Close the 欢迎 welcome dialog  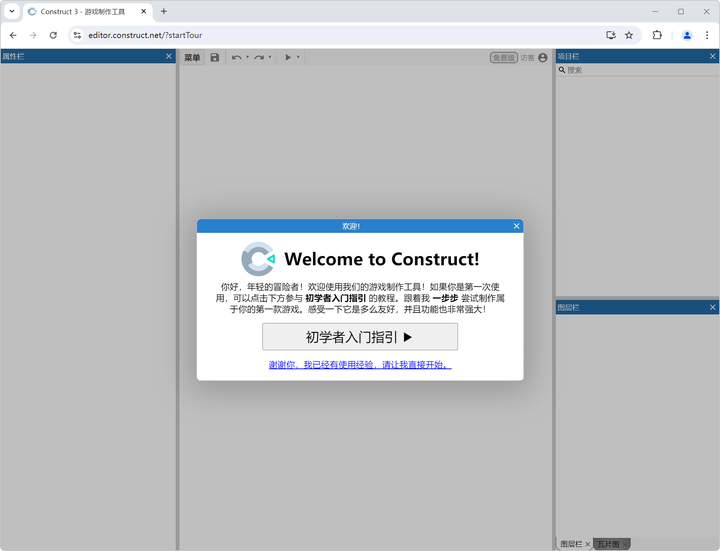pos(516,226)
